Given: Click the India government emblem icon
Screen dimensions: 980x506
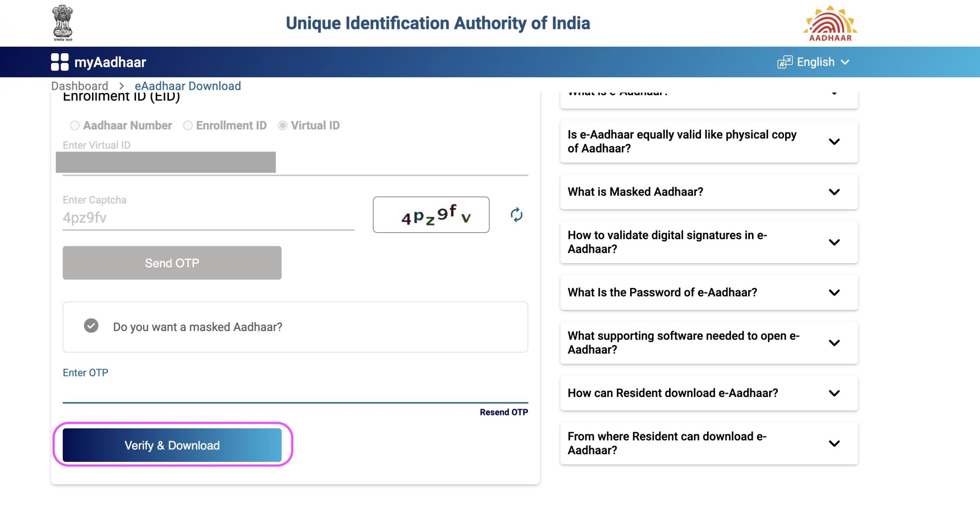Looking at the screenshot, I should click(61, 22).
